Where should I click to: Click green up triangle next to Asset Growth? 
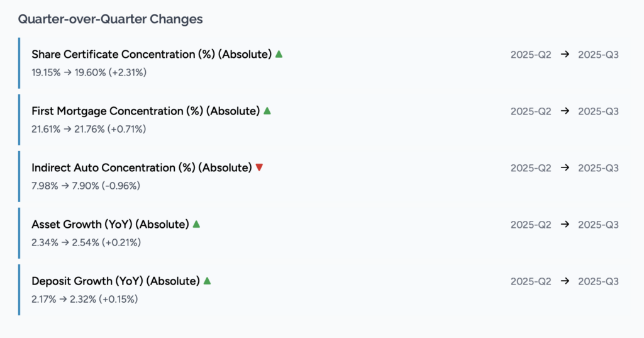[x=196, y=224]
